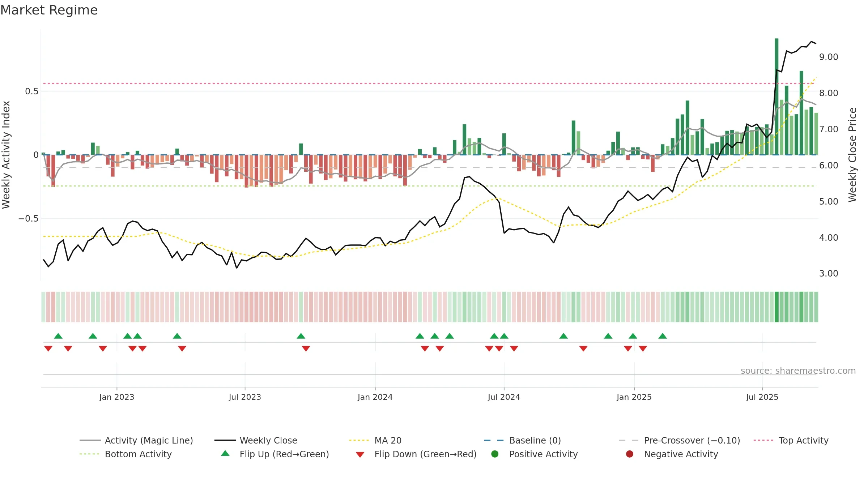
Task: Toggle the Top Activity legend entry
Action: [x=791, y=440]
